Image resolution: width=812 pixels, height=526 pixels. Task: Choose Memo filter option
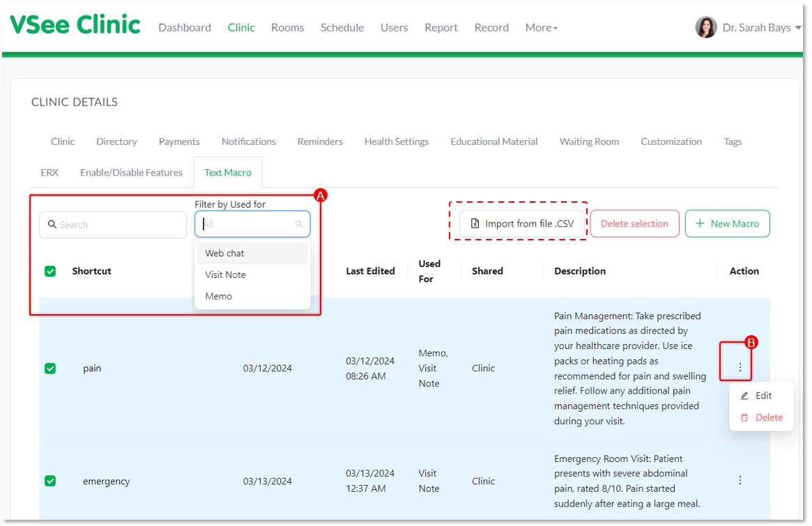pos(252,296)
